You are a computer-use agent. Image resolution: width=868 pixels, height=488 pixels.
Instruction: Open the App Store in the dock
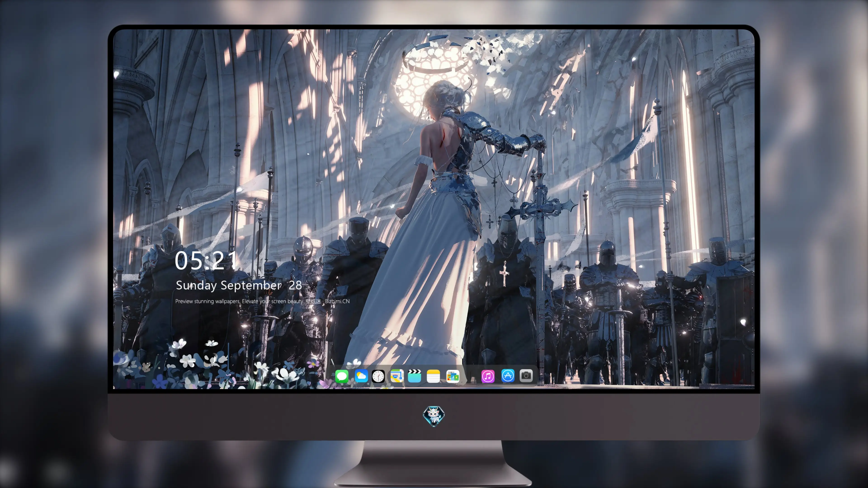tap(508, 375)
